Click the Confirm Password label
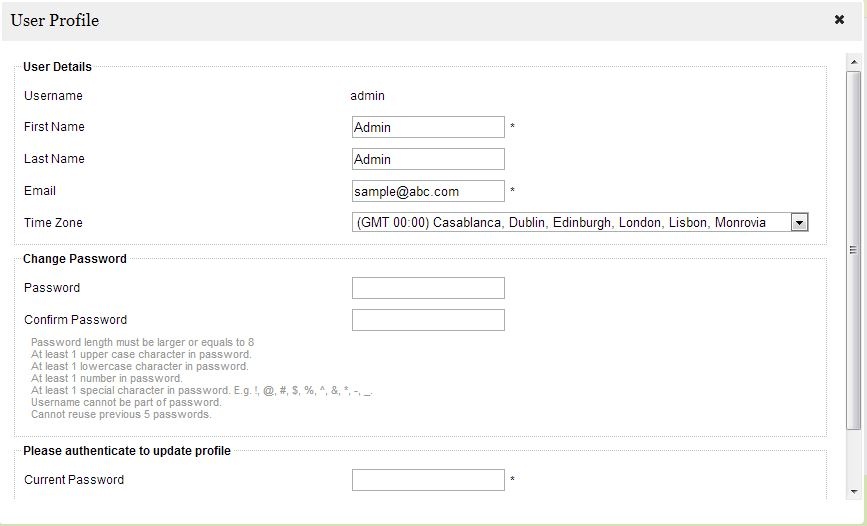Image resolution: width=867 pixels, height=526 pixels. [x=76, y=320]
